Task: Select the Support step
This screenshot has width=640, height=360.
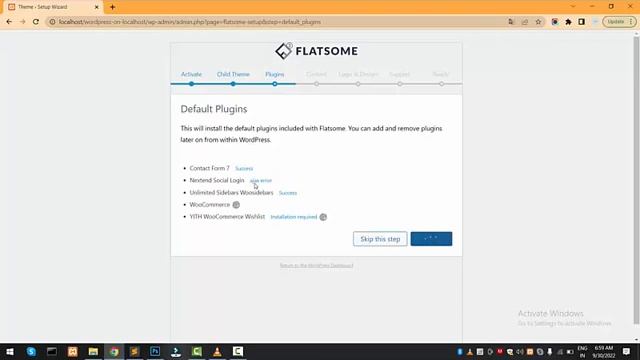Action: point(400,74)
